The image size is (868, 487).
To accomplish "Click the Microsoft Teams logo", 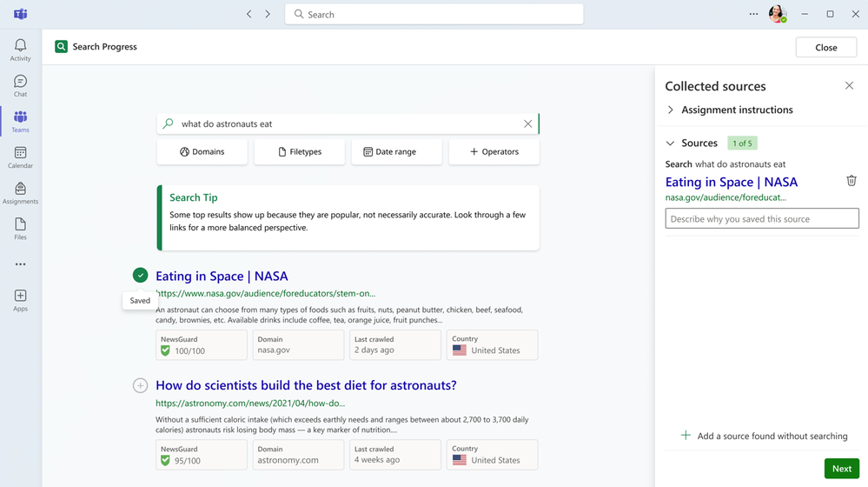I will point(21,14).
